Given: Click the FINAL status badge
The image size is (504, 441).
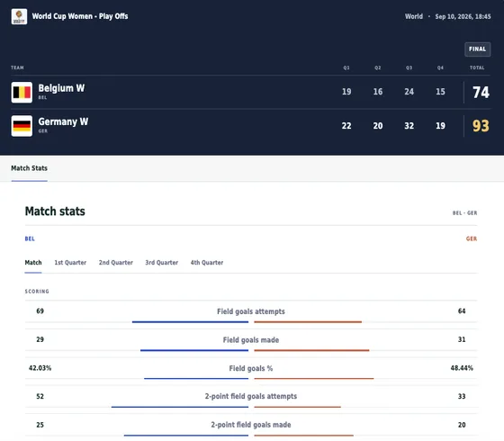Looking at the screenshot, I should (x=477, y=49).
